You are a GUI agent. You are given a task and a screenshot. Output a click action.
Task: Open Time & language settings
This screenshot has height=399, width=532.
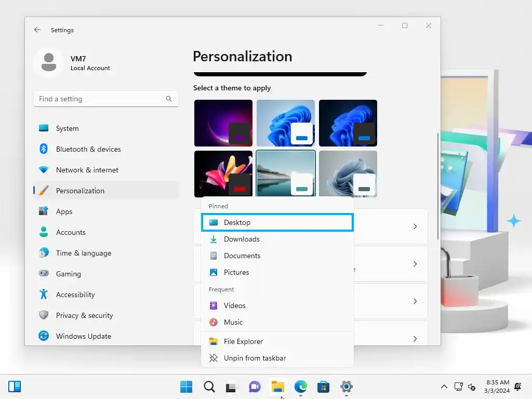[106, 253]
